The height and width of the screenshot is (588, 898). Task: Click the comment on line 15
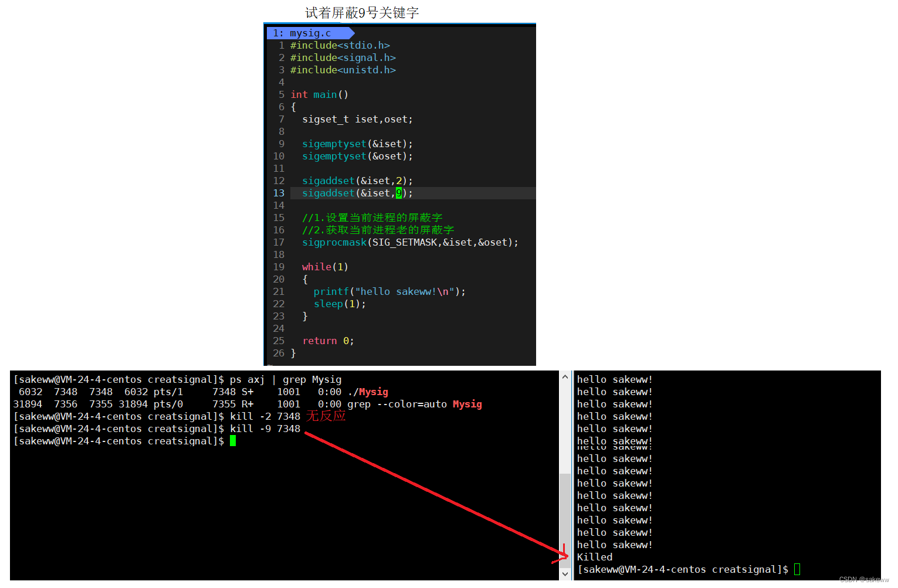pyautogui.click(x=372, y=217)
